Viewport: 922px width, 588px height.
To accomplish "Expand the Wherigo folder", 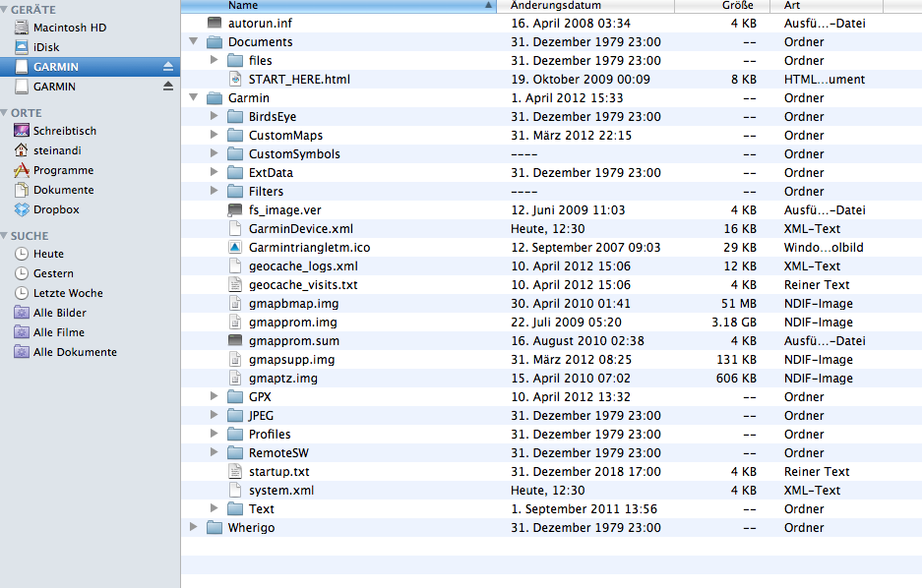I will click(194, 527).
